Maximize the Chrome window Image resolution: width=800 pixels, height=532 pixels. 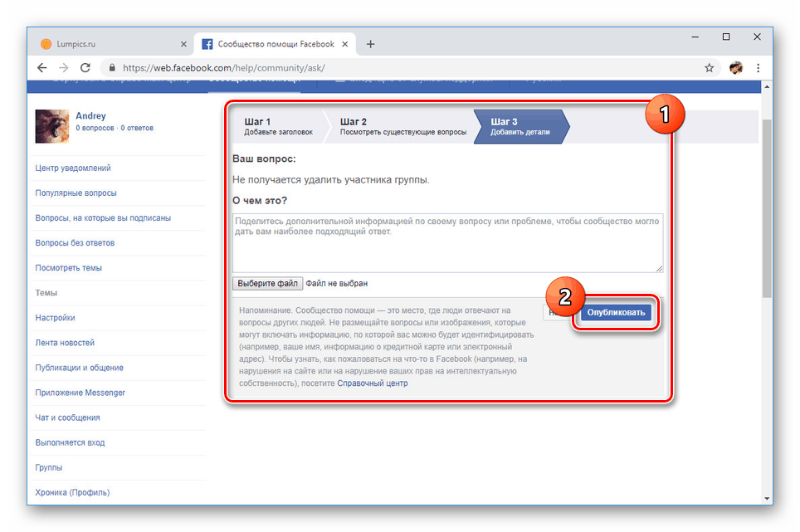pyautogui.click(x=726, y=37)
